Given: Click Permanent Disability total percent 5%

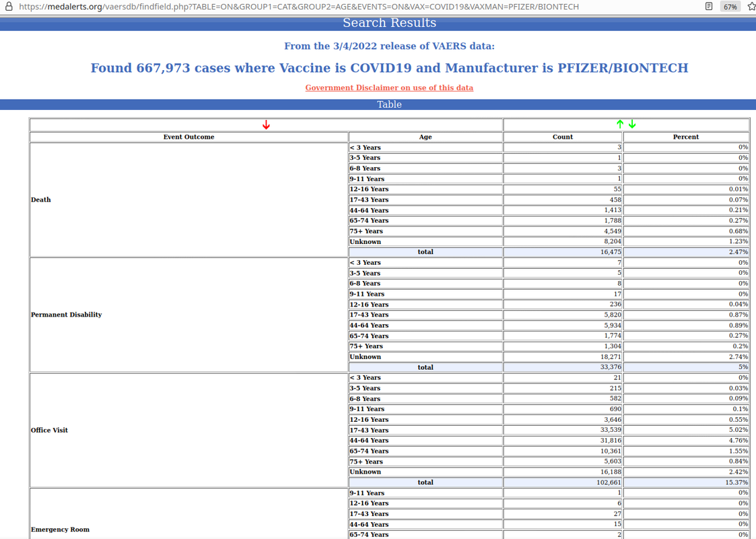Looking at the screenshot, I should click(685, 367).
